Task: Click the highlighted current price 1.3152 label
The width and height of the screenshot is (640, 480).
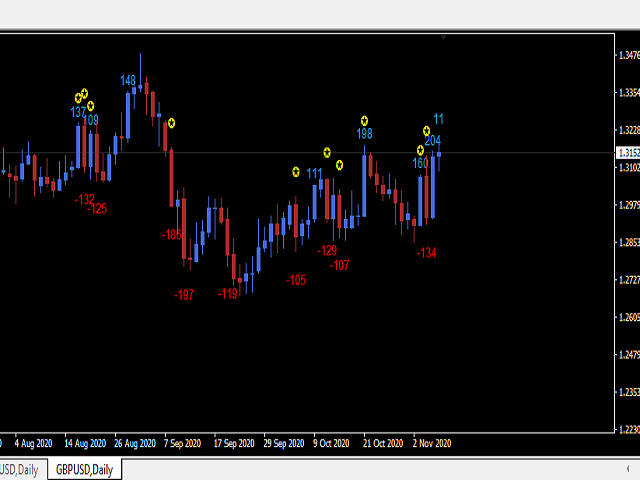Action: (628, 153)
